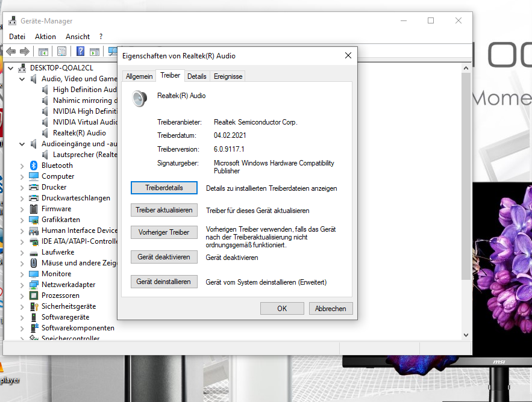532x402 pixels.
Task: Open the Aktion menu
Action: tap(45, 37)
